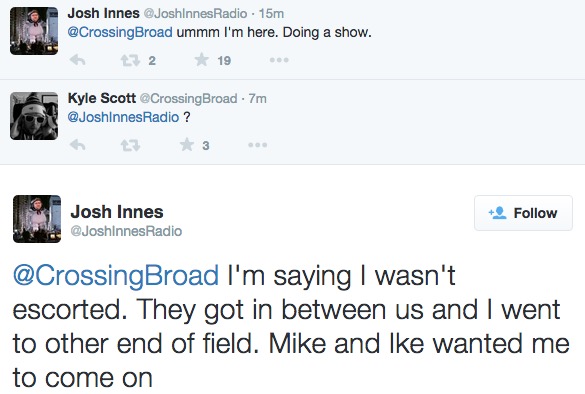View Josh Innes avatar in main tweet
Viewport: 585px width, 394px height.
37,219
